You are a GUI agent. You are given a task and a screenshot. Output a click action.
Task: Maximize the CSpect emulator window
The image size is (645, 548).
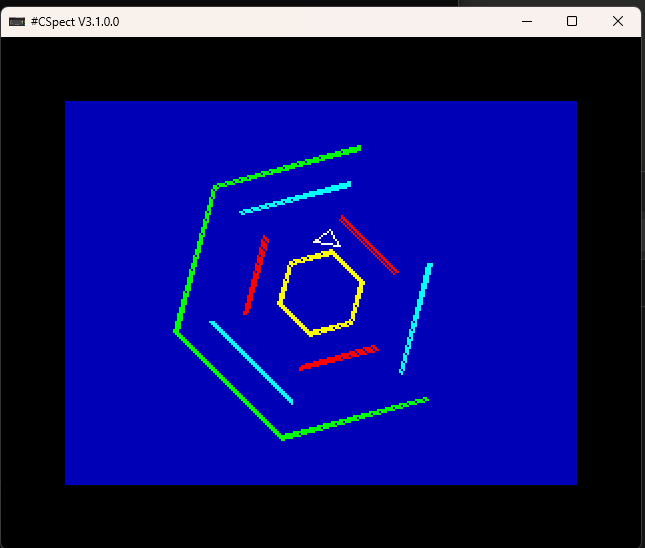572,21
